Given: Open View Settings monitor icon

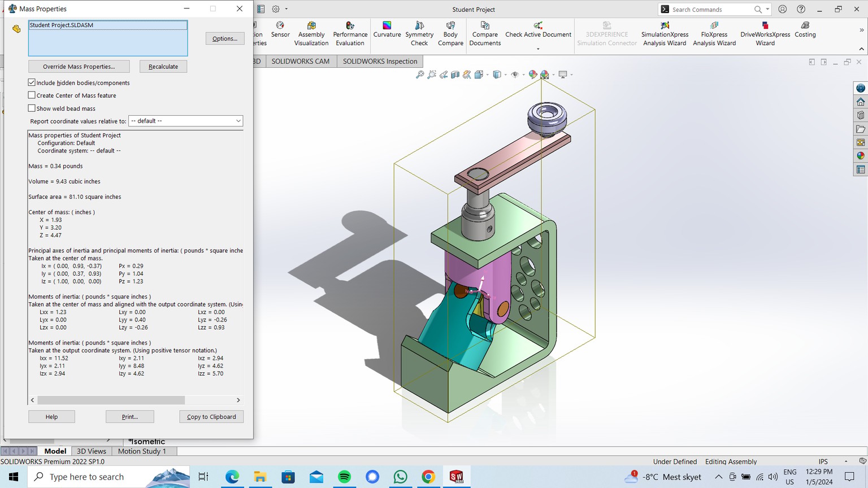Looking at the screenshot, I should 563,75.
